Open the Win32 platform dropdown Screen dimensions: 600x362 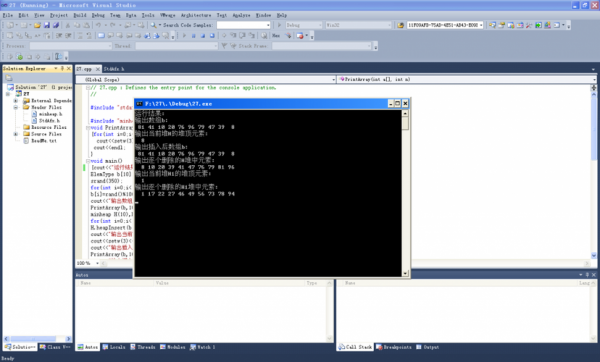[x=390, y=25]
